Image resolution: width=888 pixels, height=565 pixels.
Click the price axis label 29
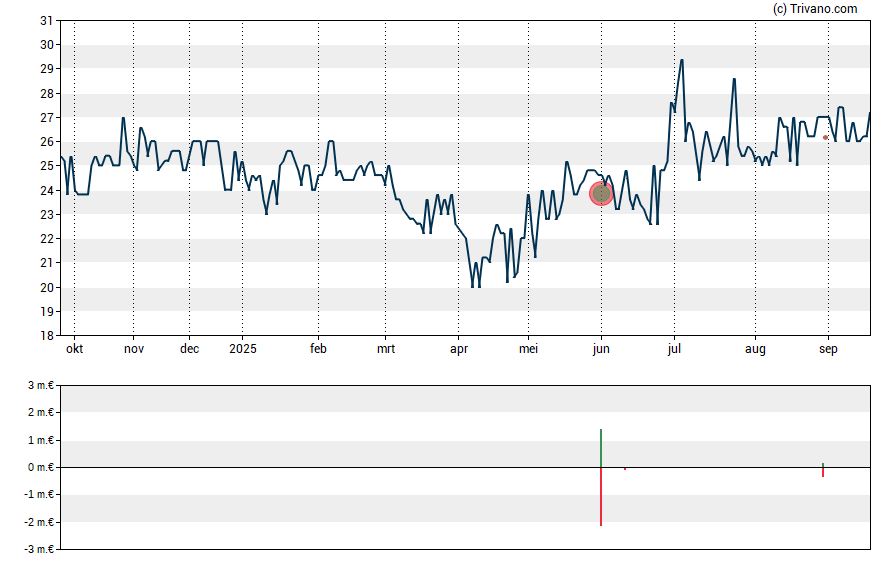46,69
